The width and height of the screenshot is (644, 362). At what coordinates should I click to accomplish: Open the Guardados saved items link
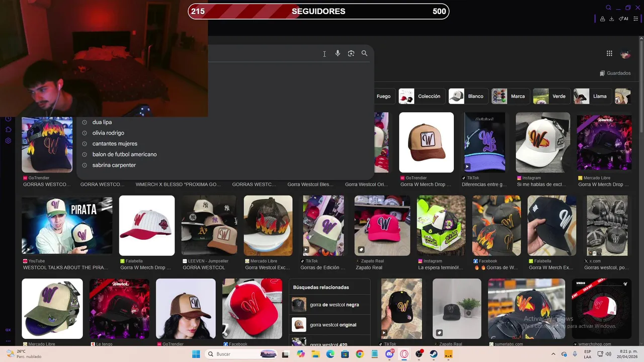pyautogui.click(x=615, y=73)
